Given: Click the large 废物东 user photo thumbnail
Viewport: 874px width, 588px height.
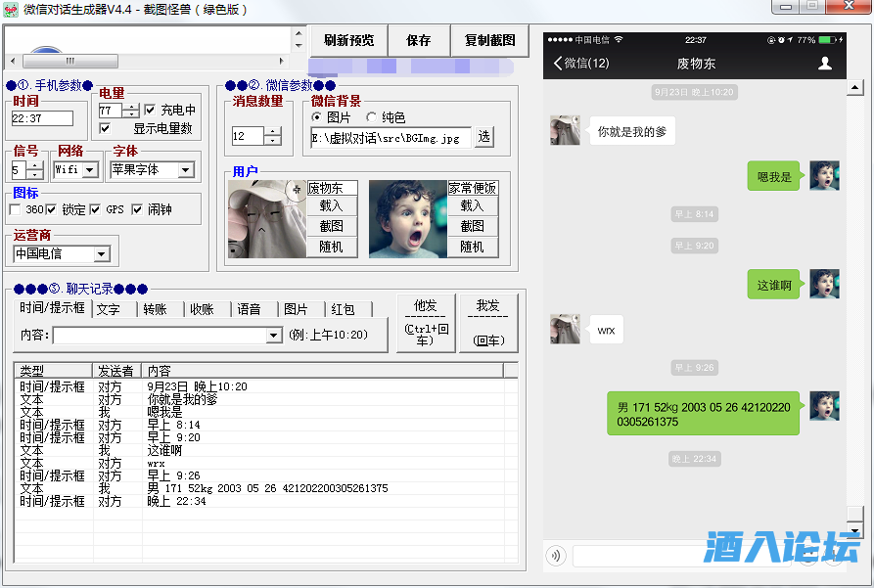Looking at the screenshot, I should [x=266, y=218].
